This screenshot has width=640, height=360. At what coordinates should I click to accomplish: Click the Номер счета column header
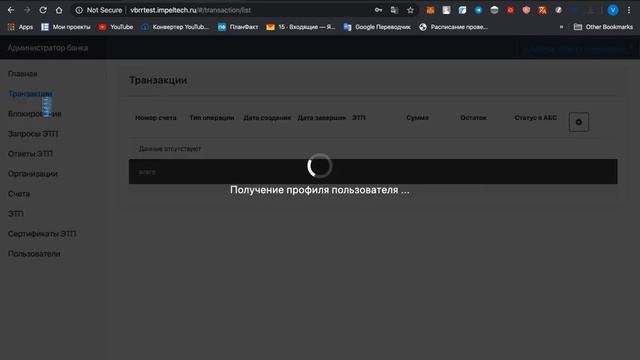(x=156, y=118)
